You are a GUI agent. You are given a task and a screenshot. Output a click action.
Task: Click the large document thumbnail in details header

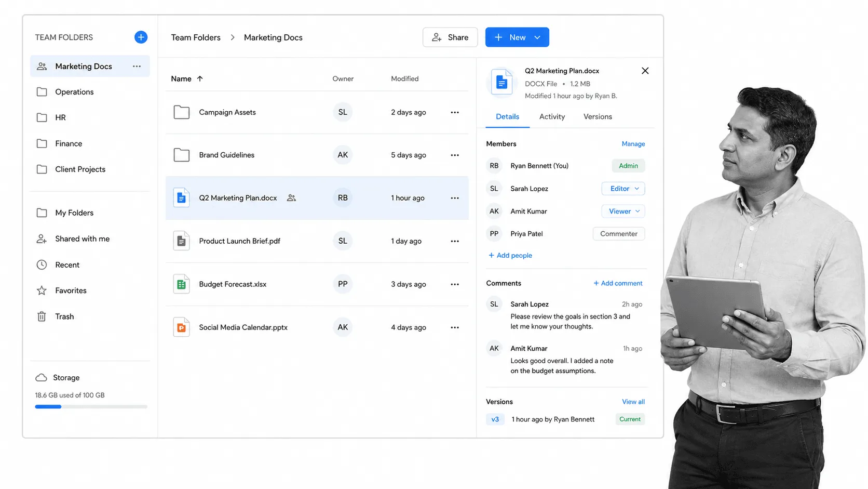pyautogui.click(x=501, y=82)
